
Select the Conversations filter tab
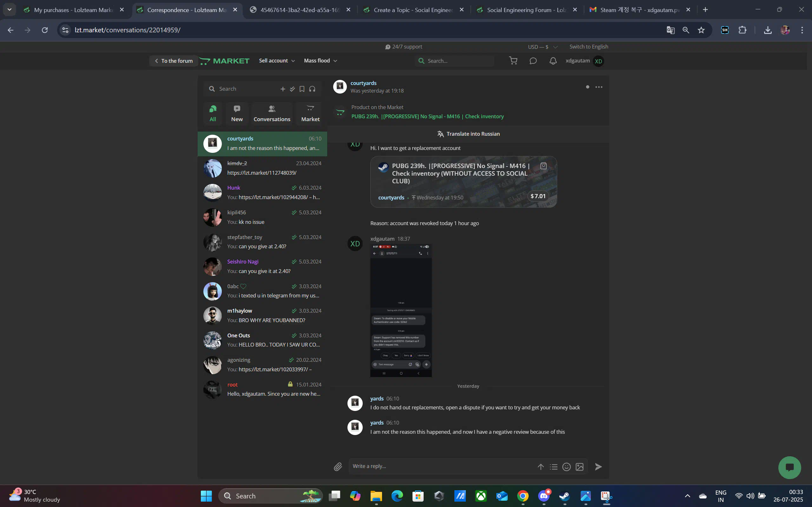tap(272, 113)
